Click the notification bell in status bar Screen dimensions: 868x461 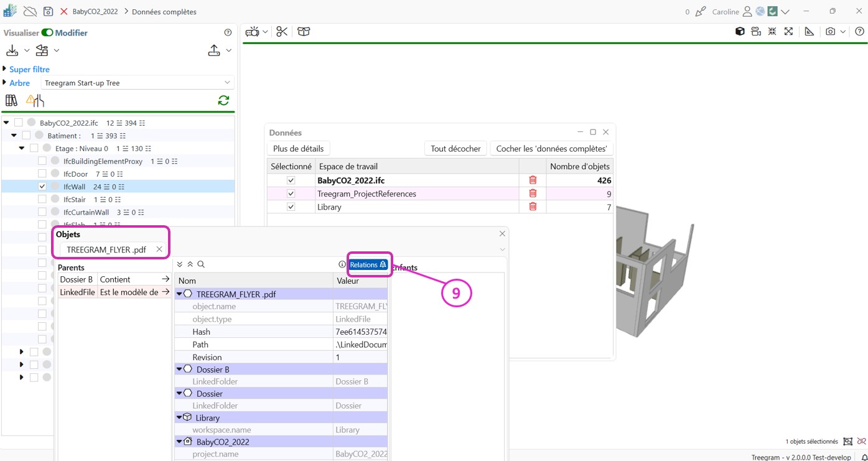[x=864, y=457]
